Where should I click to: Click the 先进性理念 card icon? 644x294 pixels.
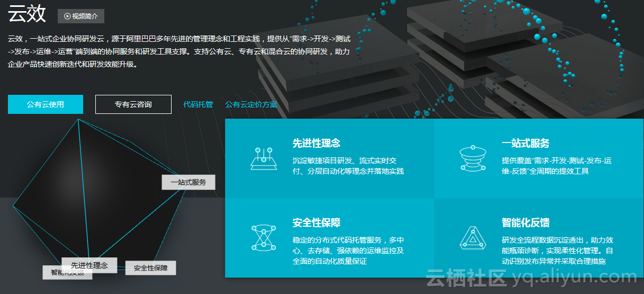(x=264, y=158)
